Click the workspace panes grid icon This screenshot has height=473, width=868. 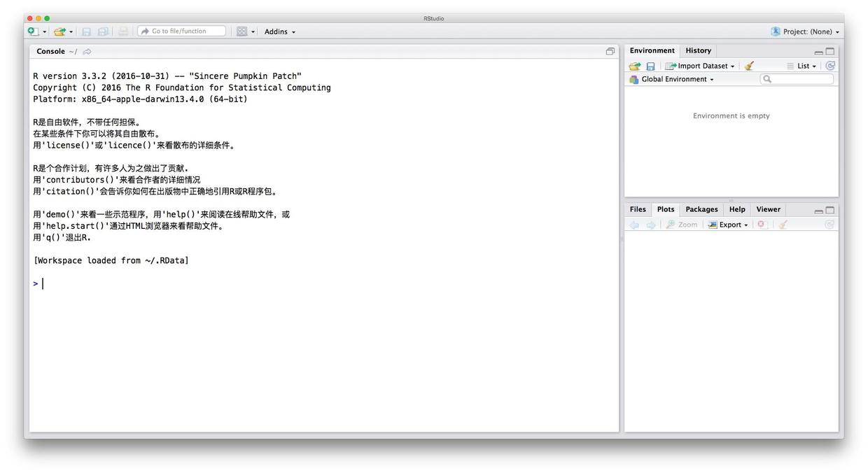click(241, 31)
